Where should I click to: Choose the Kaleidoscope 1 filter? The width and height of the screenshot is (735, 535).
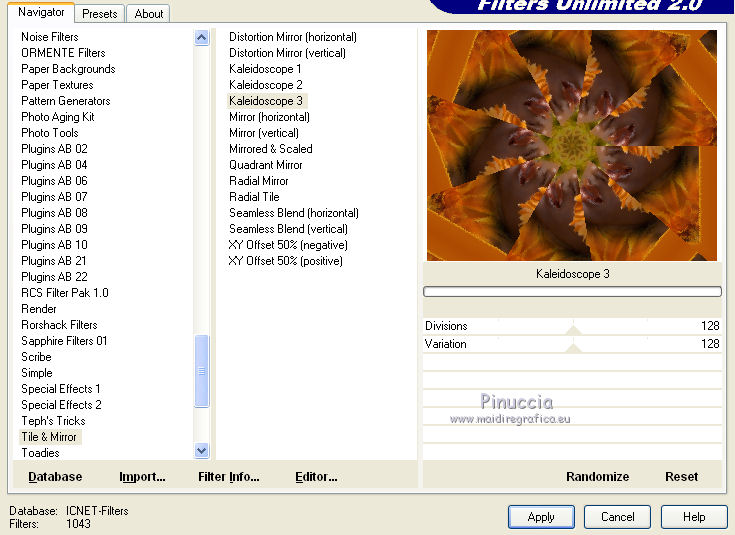265,69
